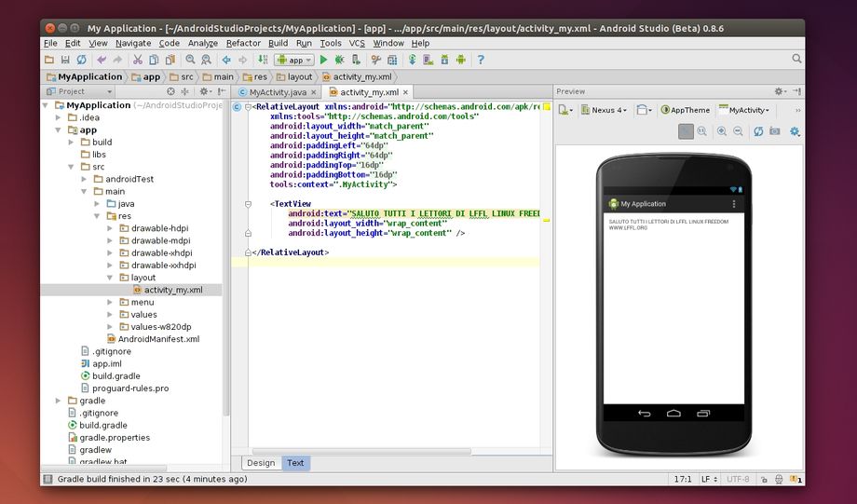
Task: Click the Cut scissors icon
Action: (138, 60)
